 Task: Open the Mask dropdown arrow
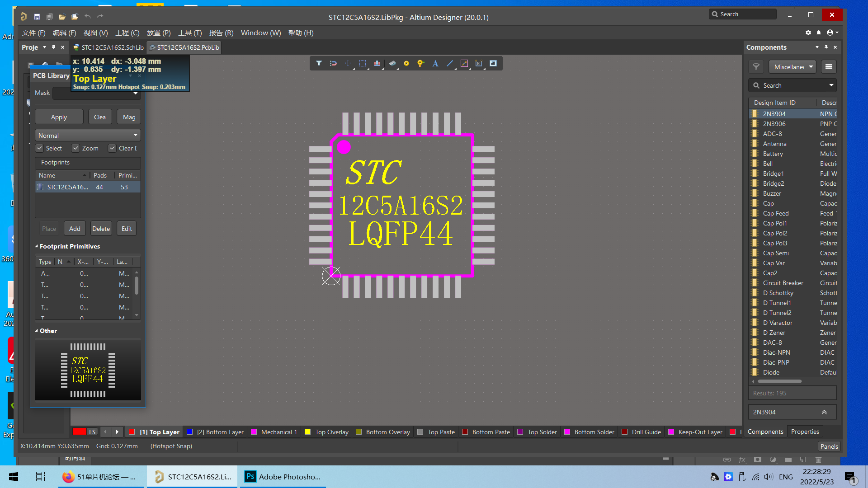click(136, 94)
